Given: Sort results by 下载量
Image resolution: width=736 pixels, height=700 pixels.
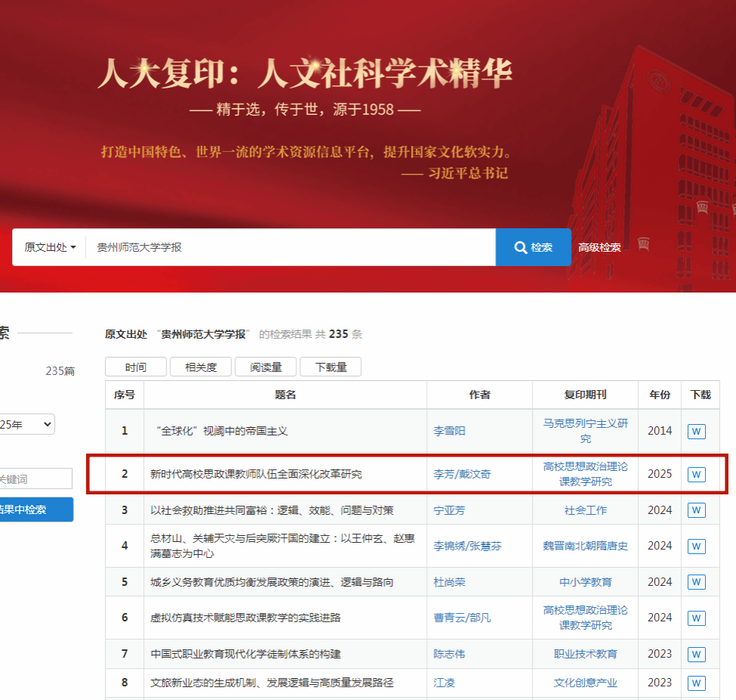Looking at the screenshot, I should point(331,367).
